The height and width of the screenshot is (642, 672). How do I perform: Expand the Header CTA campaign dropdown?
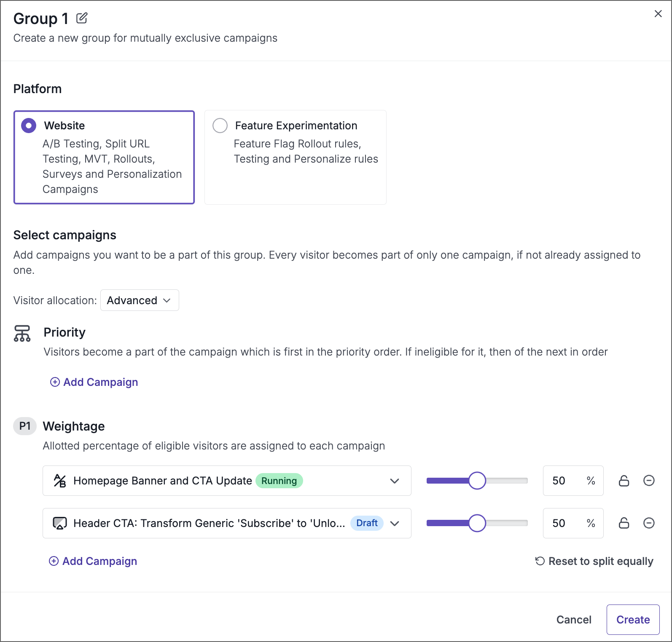point(395,523)
